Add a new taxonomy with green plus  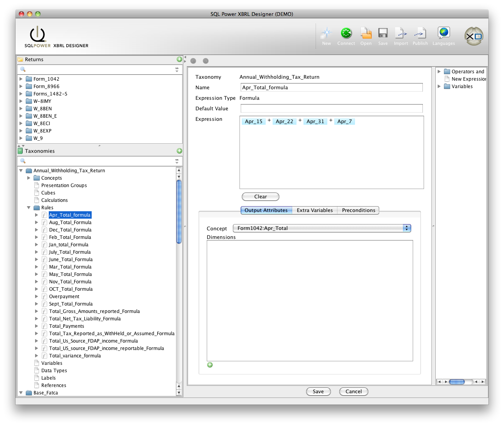(x=179, y=151)
